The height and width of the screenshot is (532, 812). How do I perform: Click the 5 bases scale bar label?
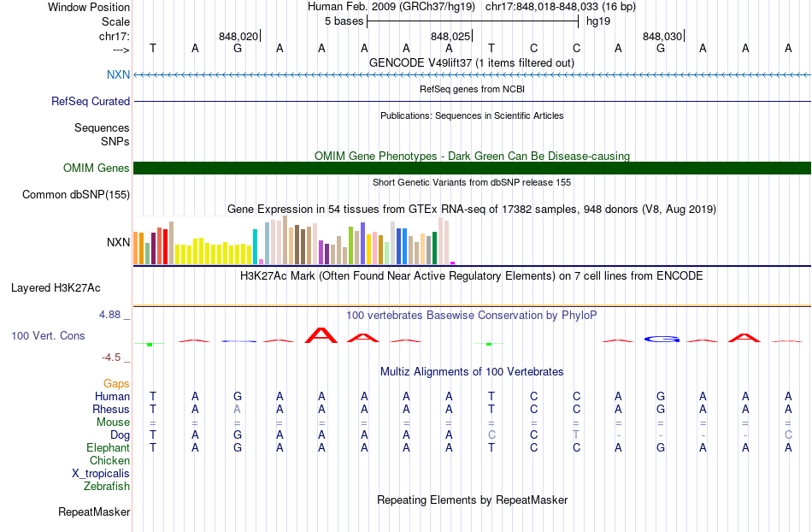(344, 21)
